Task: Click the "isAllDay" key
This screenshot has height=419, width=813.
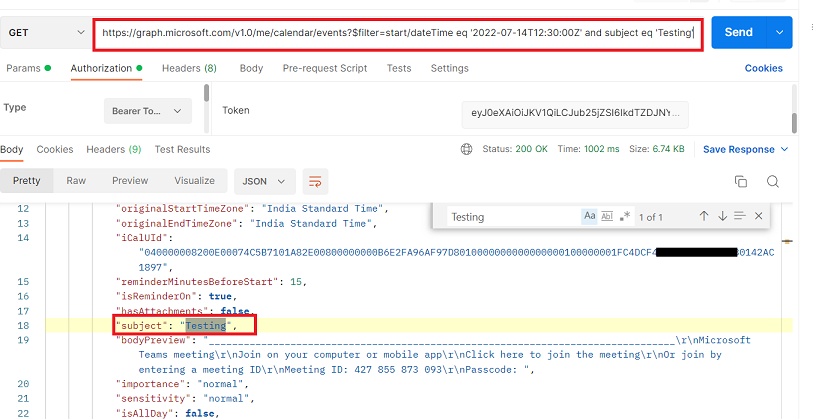Action: coord(145,413)
